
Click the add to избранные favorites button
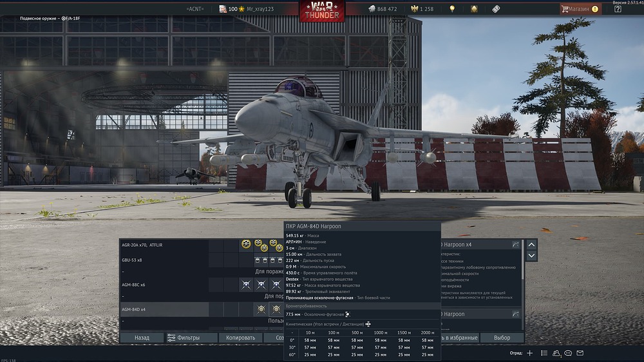coord(459,338)
